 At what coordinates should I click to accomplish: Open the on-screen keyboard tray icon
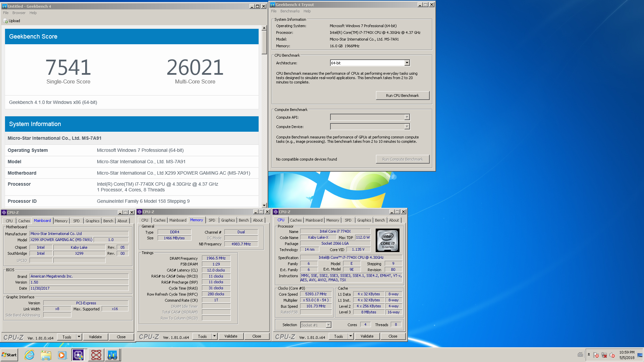click(x=580, y=355)
